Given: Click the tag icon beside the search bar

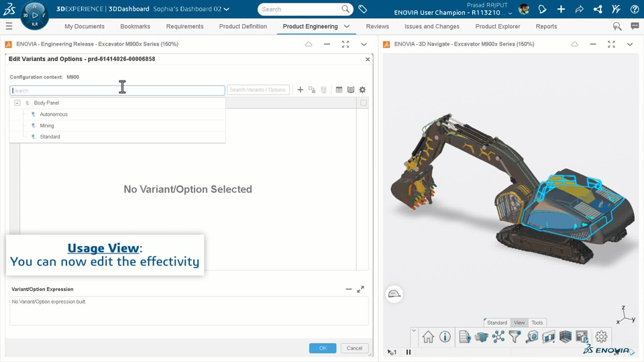Looking at the screenshot, I should click(x=363, y=9).
